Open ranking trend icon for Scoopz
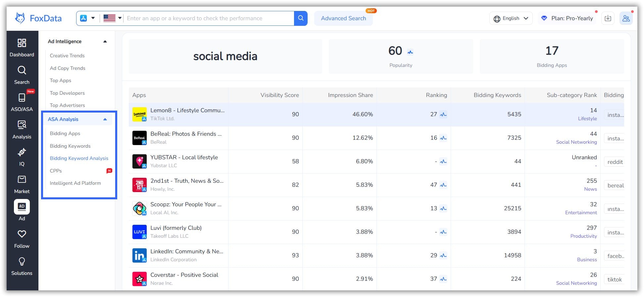The width and height of the screenshot is (644, 297). point(443,209)
